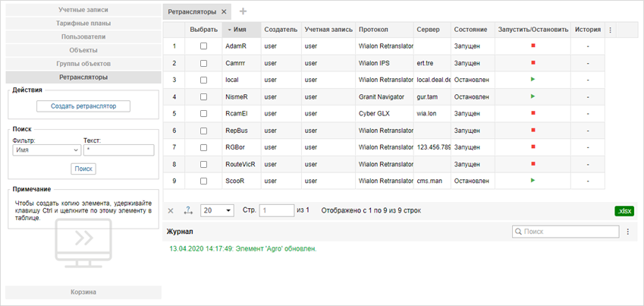
Task: Click the name RGBor
Action: pyautogui.click(x=235, y=147)
